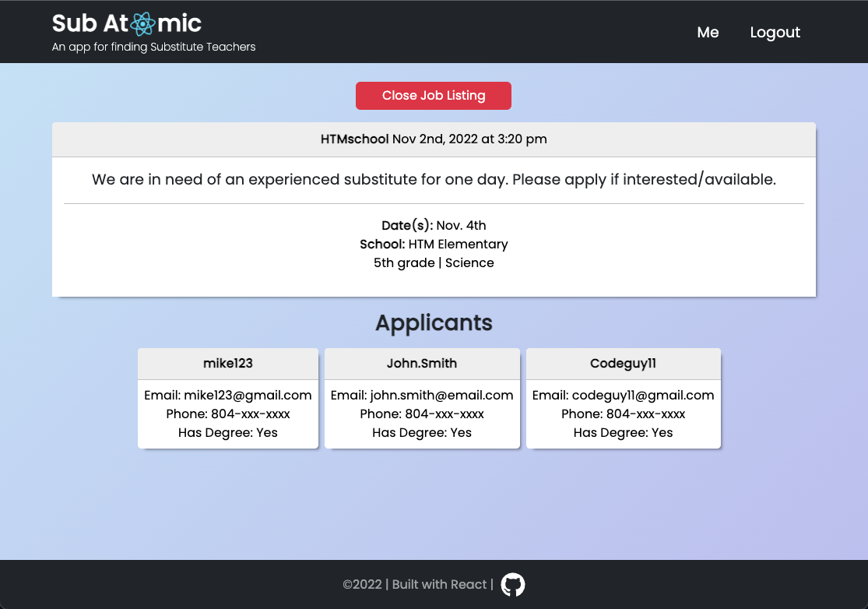Open the GitHub icon in the footer
The width and height of the screenshot is (868, 609).
[512, 584]
